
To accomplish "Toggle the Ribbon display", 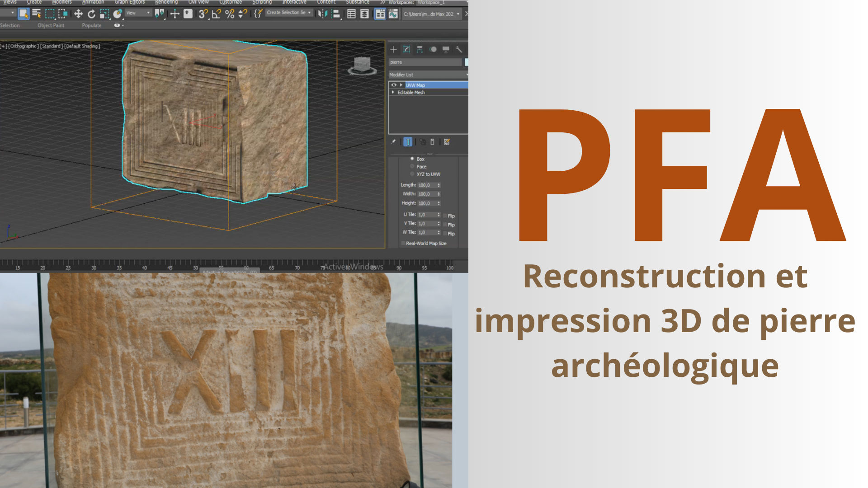I will tap(380, 14).
